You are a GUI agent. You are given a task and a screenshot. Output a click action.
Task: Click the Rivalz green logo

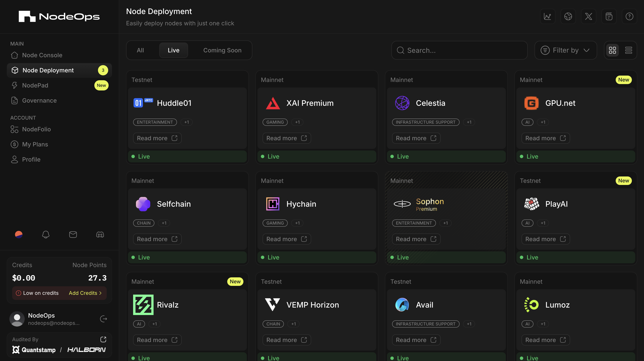pos(143,305)
